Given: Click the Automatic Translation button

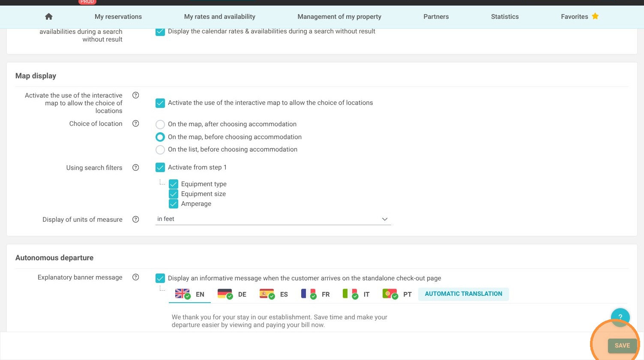Looking at the screenshot, I should [x=464, y=294].
